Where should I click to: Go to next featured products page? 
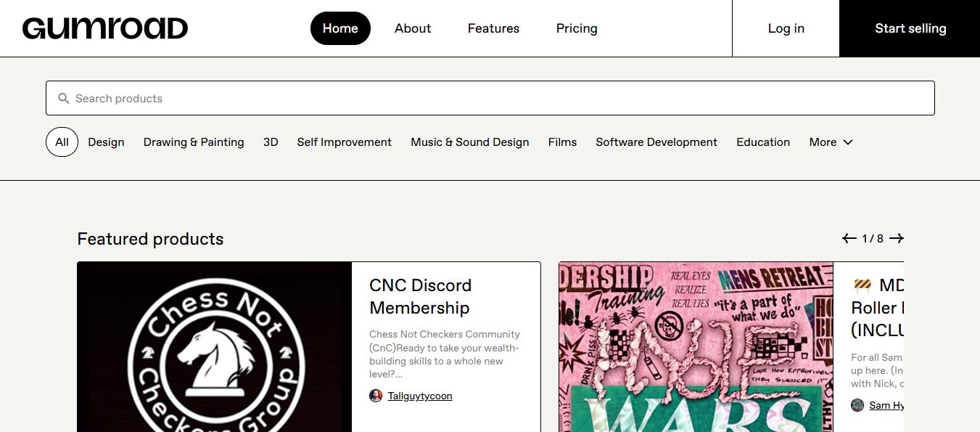coord(897,238)
